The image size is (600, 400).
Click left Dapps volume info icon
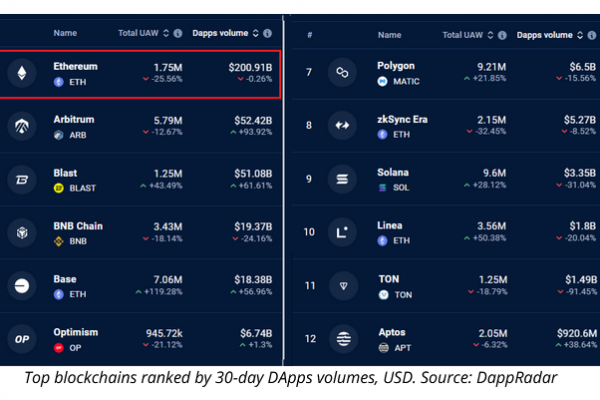coord(267,33)
